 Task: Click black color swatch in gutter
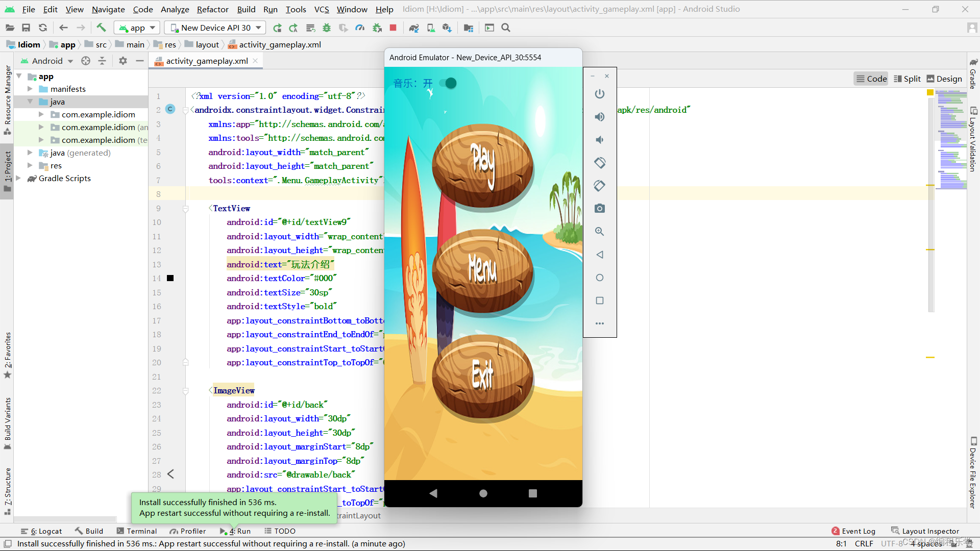pos(170,278)
